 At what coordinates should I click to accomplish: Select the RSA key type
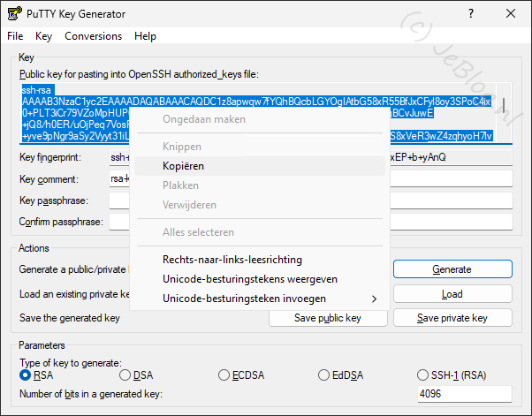pyautogui.click(x=26, y=375)
